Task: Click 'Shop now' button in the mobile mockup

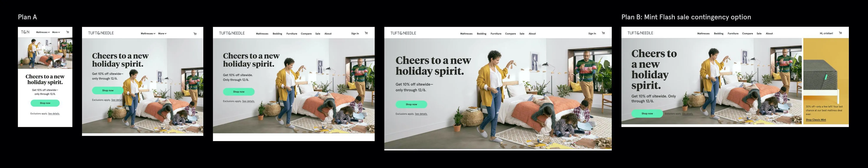Action: (x=45, y=103)
